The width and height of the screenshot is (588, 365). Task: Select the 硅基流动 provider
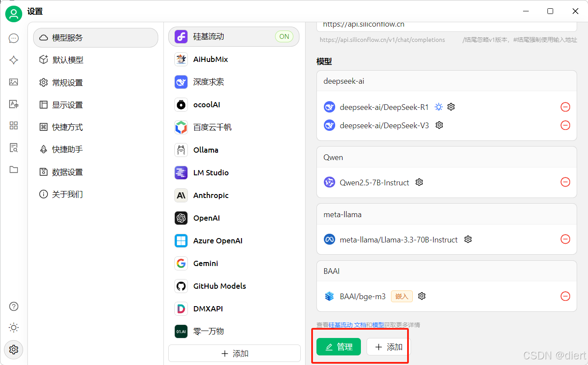tap(234, 37)
